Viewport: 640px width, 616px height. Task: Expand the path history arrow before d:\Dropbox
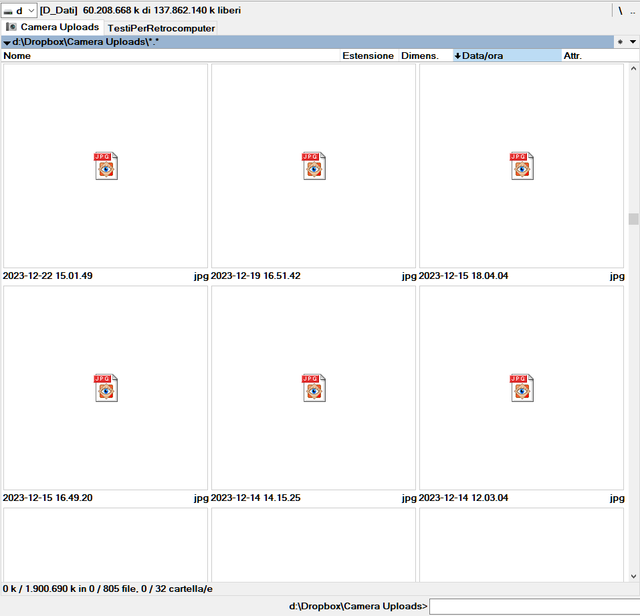click(x=7, y=42)
